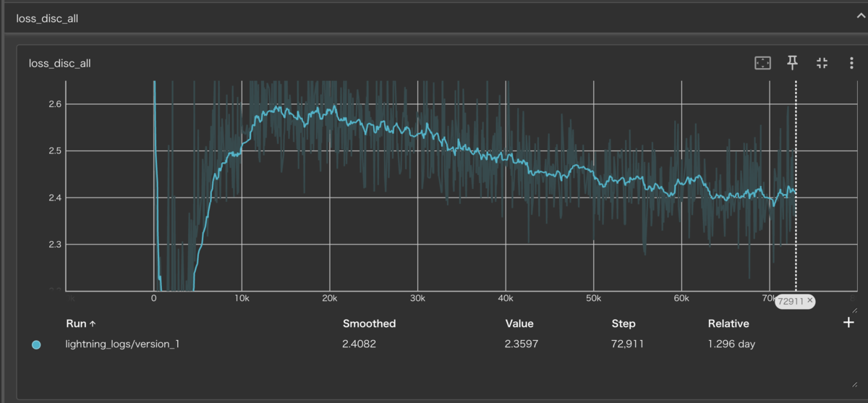Click the Value column header

pyautogui.click(x=519, y=323)
